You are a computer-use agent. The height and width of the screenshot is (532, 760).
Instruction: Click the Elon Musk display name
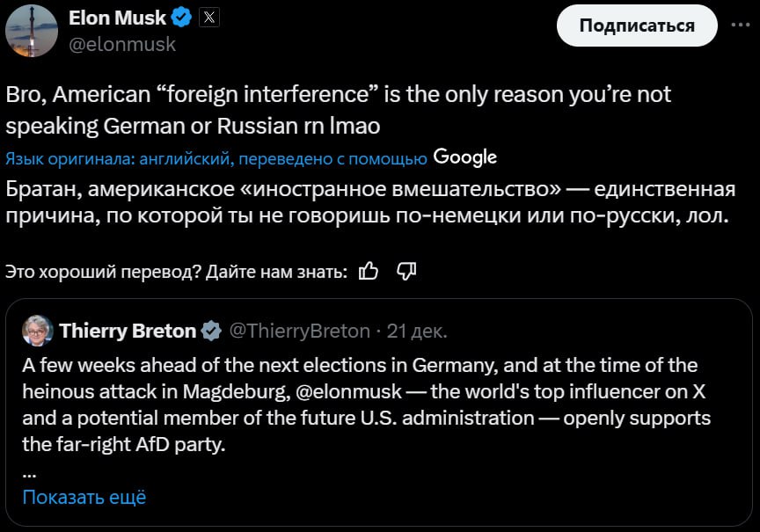pyautogui.click(x=116, y=17)
